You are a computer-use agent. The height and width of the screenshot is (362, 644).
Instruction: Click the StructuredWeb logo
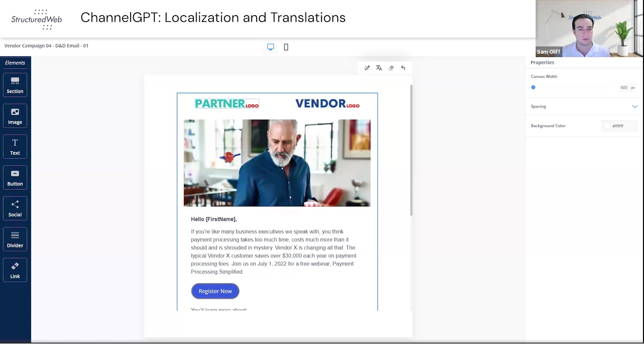pyautogui.click(x=37, y=19)
